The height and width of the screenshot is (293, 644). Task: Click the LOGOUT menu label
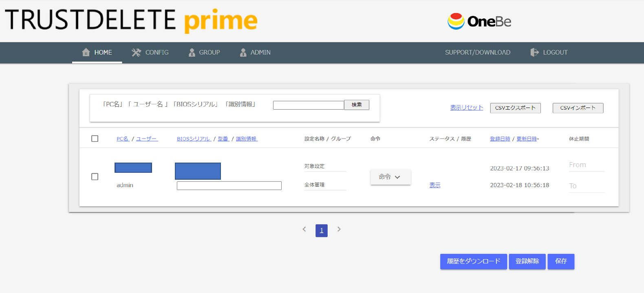pos(555,52)
